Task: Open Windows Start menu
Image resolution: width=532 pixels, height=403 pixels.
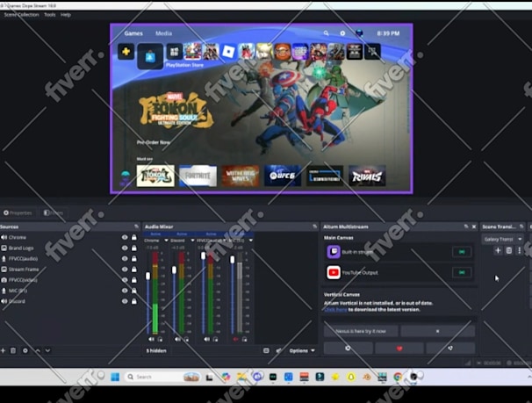Action: pos(115,377)
